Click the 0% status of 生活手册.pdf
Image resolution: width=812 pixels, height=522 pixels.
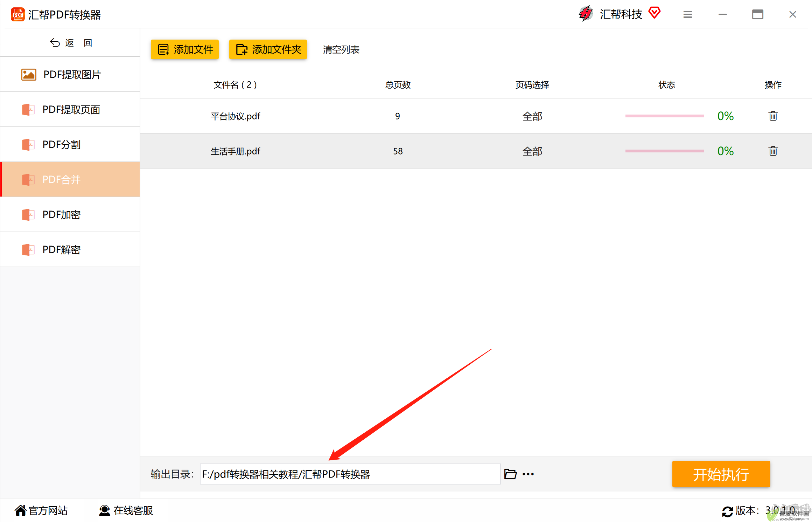pyautogui.click(x=726, y=151)
